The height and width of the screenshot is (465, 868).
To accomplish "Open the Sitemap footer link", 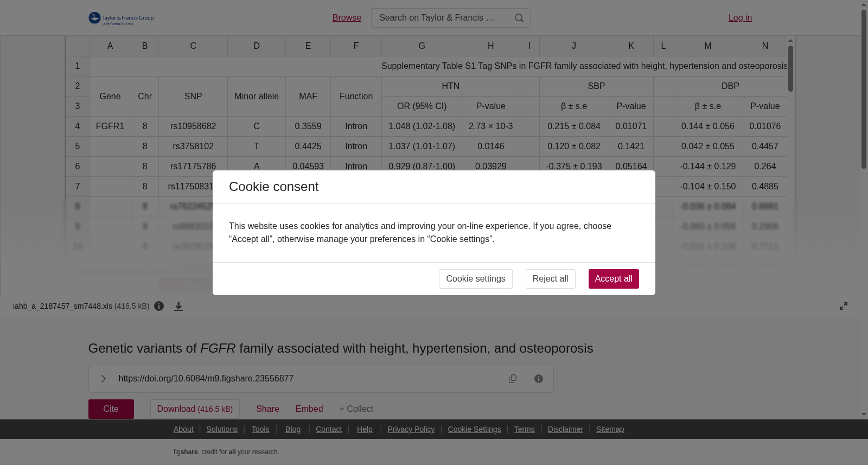I will (610, 429).
